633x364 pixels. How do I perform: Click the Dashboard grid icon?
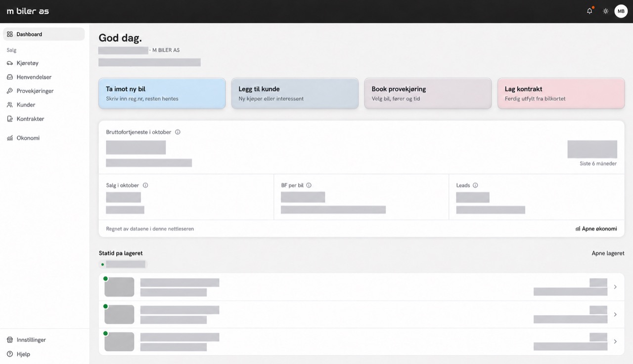coord(10,34)
